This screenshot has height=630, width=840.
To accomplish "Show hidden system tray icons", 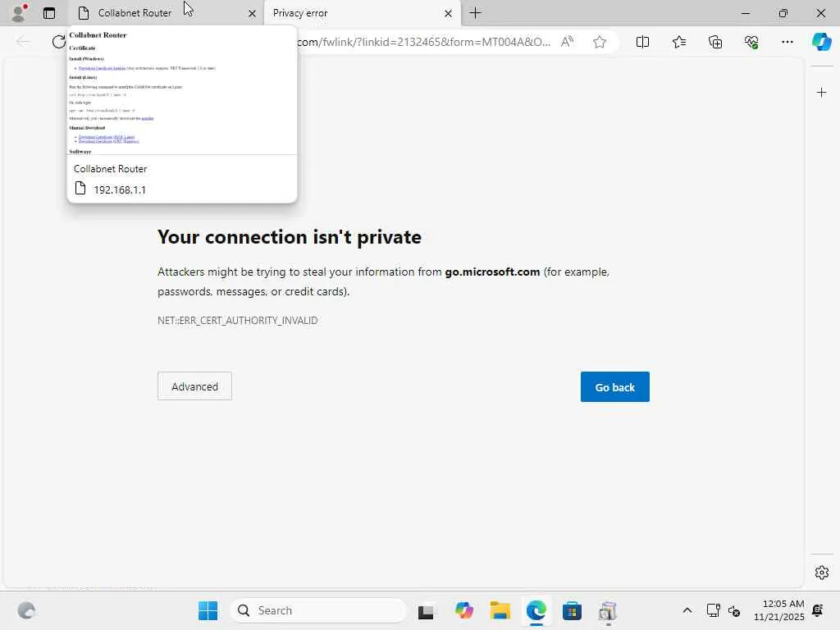I will tap(687, 610).
